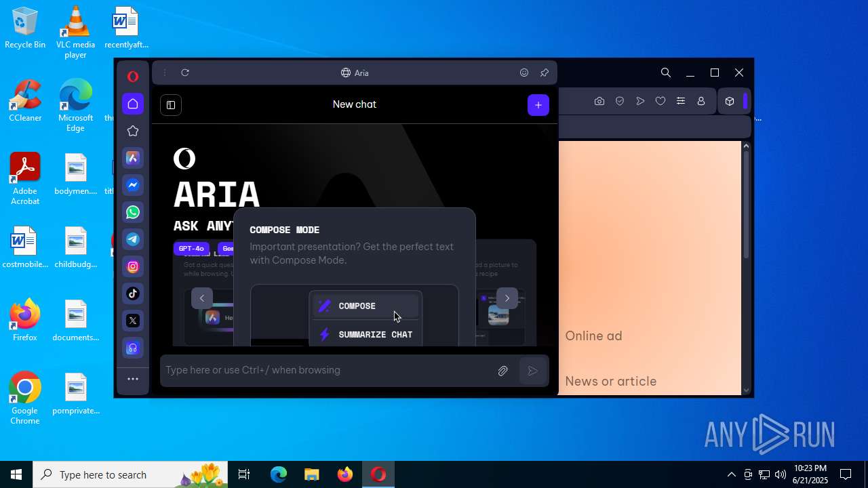
Task: Select the VLC media player shortcut
Action: click(75, 33)
